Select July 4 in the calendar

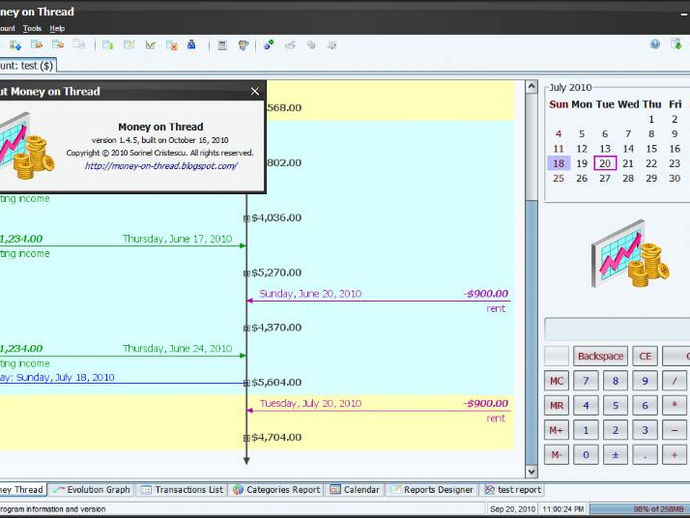(x=558, y=134)
